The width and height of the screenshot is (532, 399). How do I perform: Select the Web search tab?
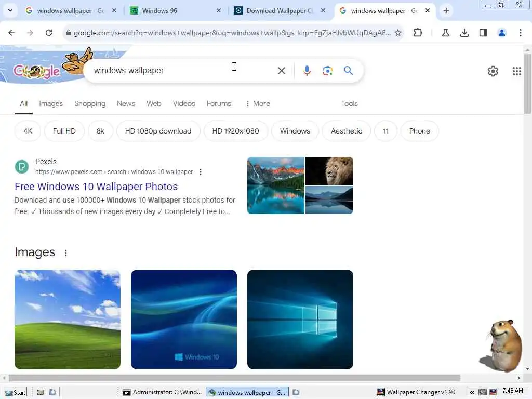(154, 103)
